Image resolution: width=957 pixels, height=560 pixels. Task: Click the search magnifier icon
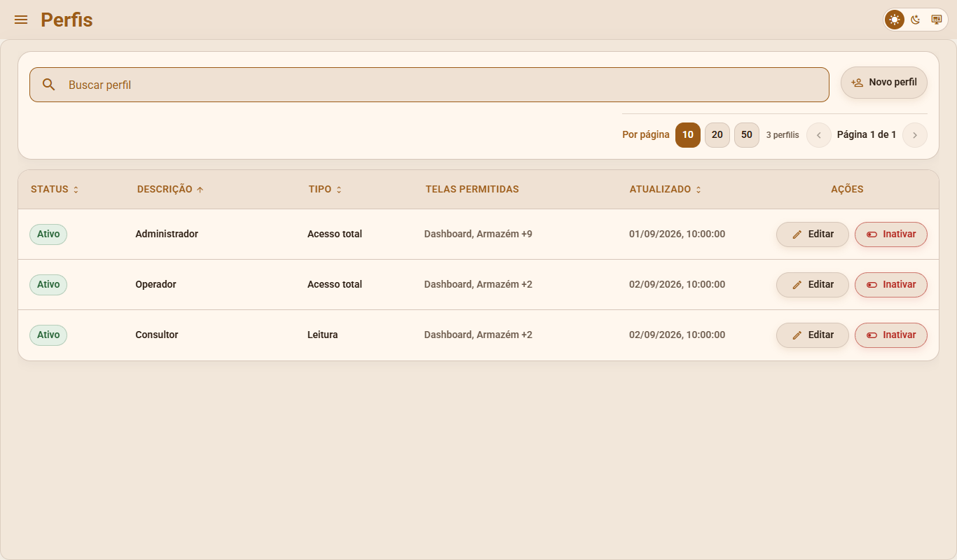pyautogui.click(x=49, y=85)
